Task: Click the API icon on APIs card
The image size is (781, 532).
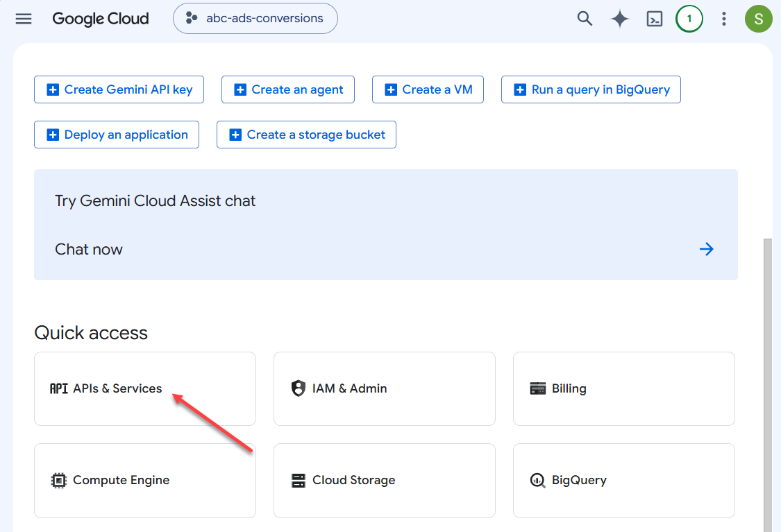Action: [x=59, y=388]
